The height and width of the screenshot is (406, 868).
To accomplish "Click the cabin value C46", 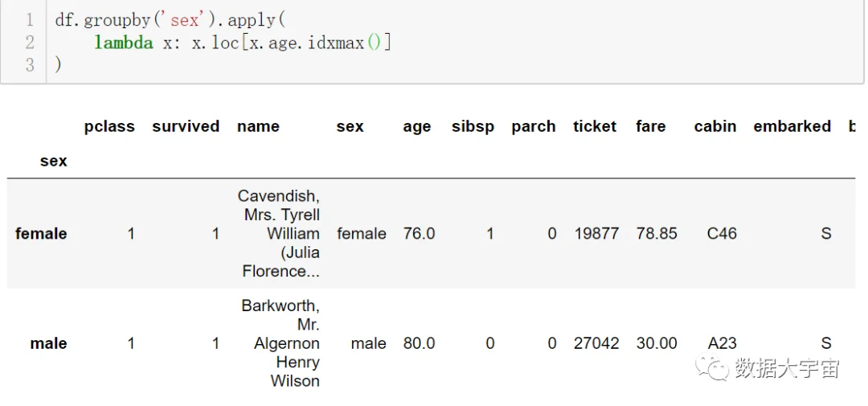I will [722, 234].
